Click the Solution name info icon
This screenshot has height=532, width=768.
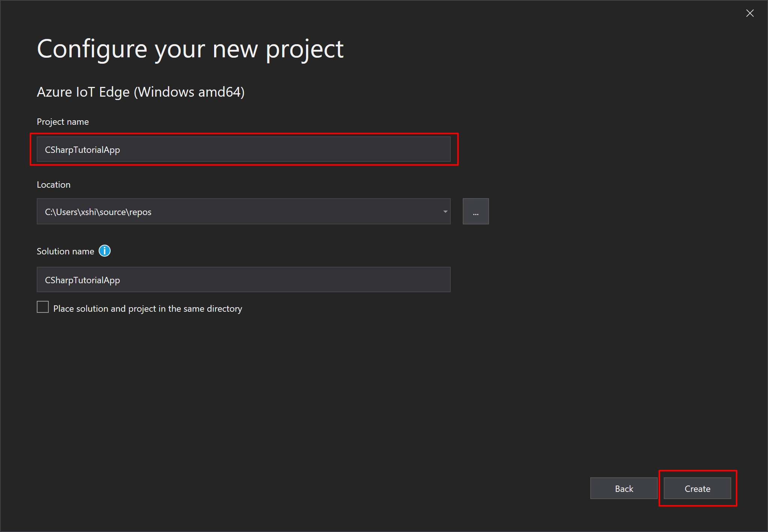pyautogui.click(x=105, y=251)
